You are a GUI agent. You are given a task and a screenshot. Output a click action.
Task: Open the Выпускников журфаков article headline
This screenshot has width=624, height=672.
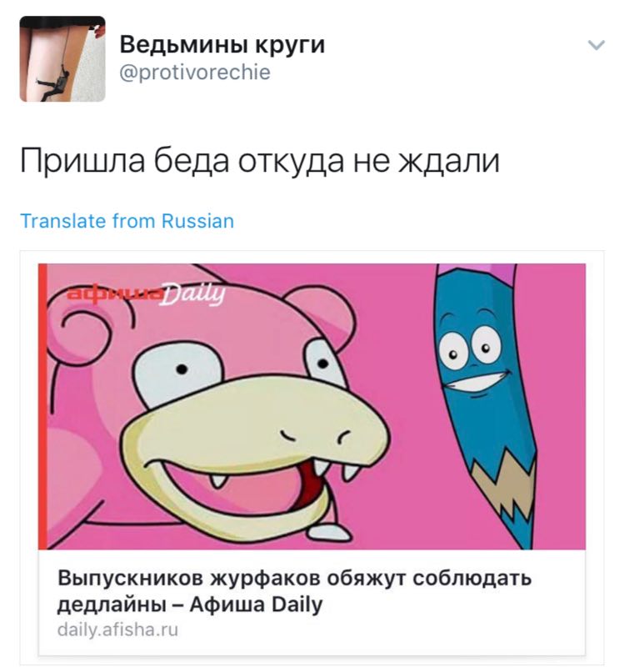click(x=295, y=591)
